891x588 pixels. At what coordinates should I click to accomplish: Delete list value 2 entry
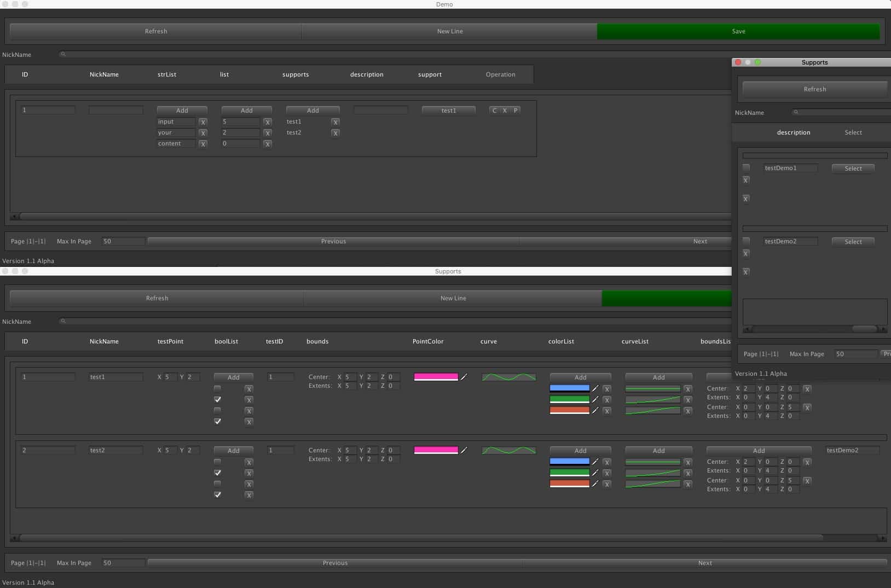(268, 133)
